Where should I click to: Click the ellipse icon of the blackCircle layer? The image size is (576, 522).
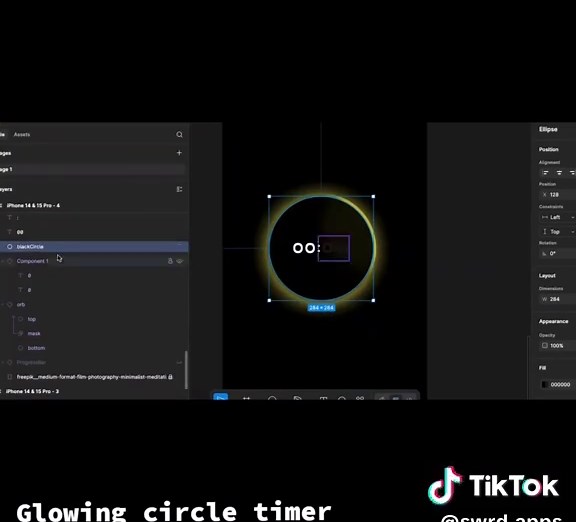10,246
